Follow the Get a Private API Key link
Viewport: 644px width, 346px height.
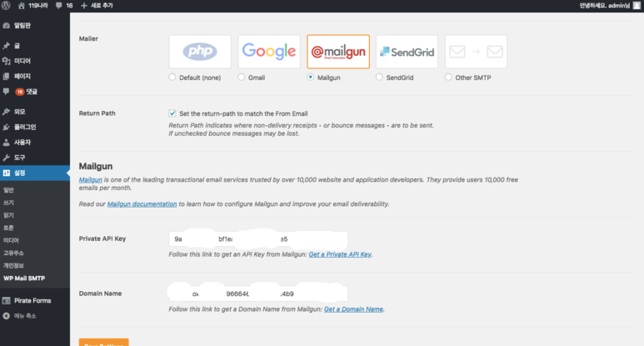click(x=340, y=254)
